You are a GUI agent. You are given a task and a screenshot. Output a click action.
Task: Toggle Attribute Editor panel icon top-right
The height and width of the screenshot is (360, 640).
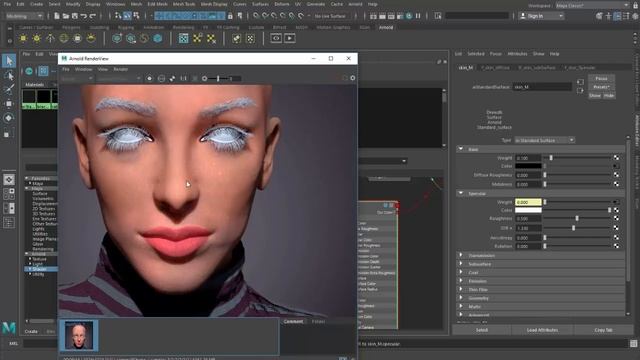(x=617, y=16)
